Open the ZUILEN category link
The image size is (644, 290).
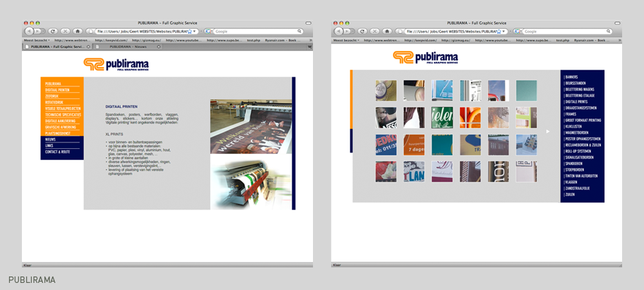[x=570, y=194]
